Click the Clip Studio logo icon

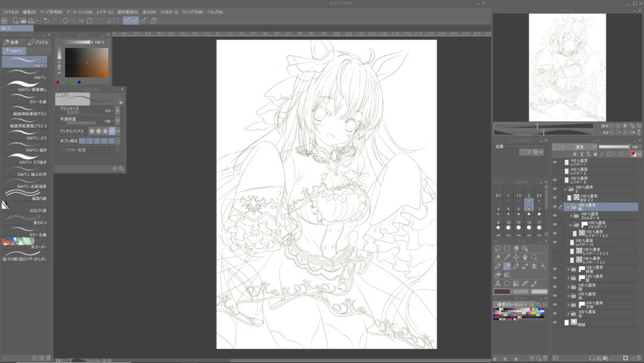(4, 20)
